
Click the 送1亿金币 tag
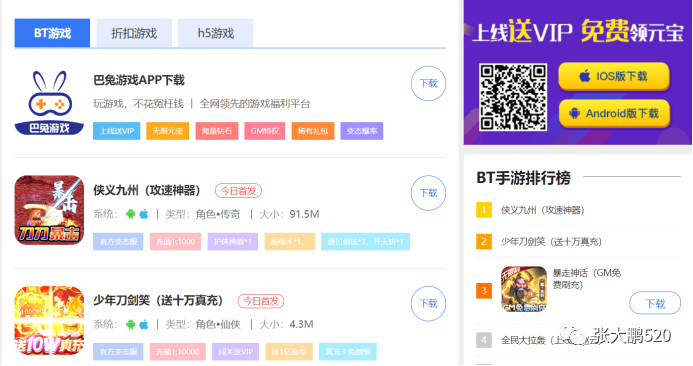tap(289, 351)
